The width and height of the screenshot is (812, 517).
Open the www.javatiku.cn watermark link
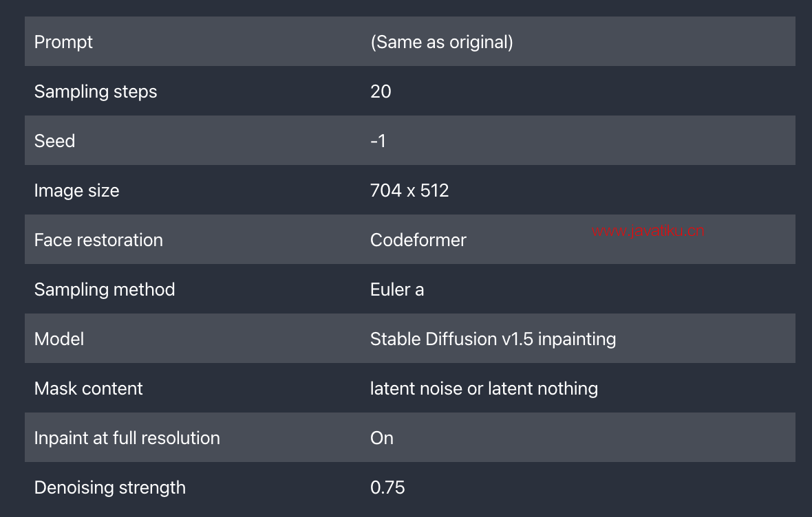pyautogui.click(x=648, y=231)
